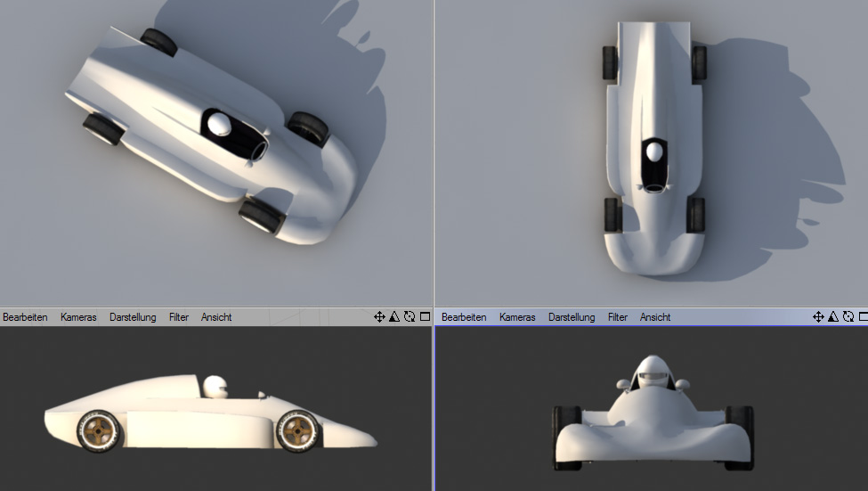Click the zoom triangle icon of the front view
The height and width of the screenshot is (491, 868).
[833, 317]
